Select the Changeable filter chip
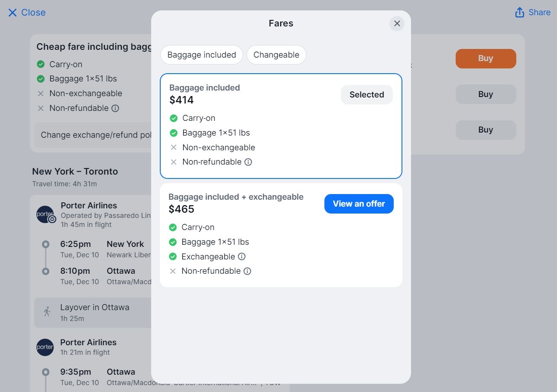The height and width of the screenshot is (392, 557). 276,55
